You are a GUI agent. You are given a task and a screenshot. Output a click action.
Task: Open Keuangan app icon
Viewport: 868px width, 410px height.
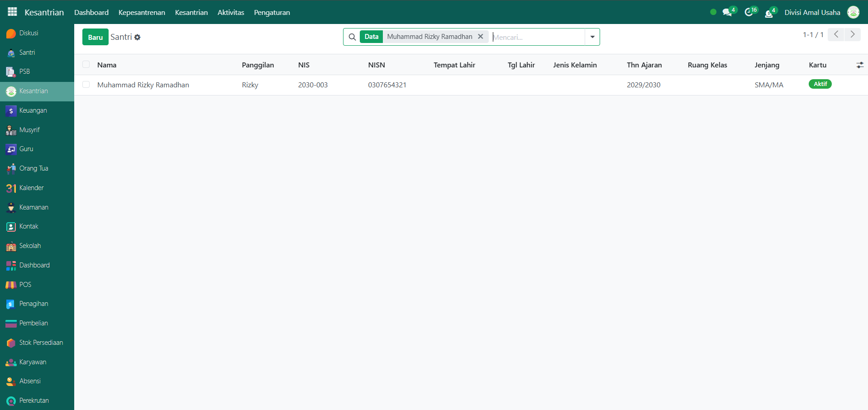11,111
